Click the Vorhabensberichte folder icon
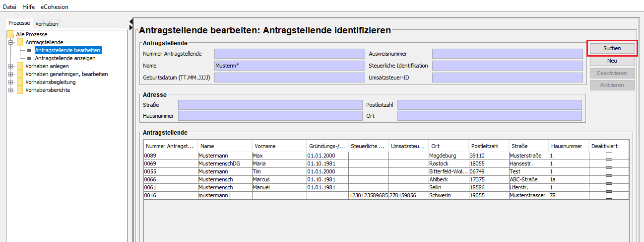 [20, 90]
